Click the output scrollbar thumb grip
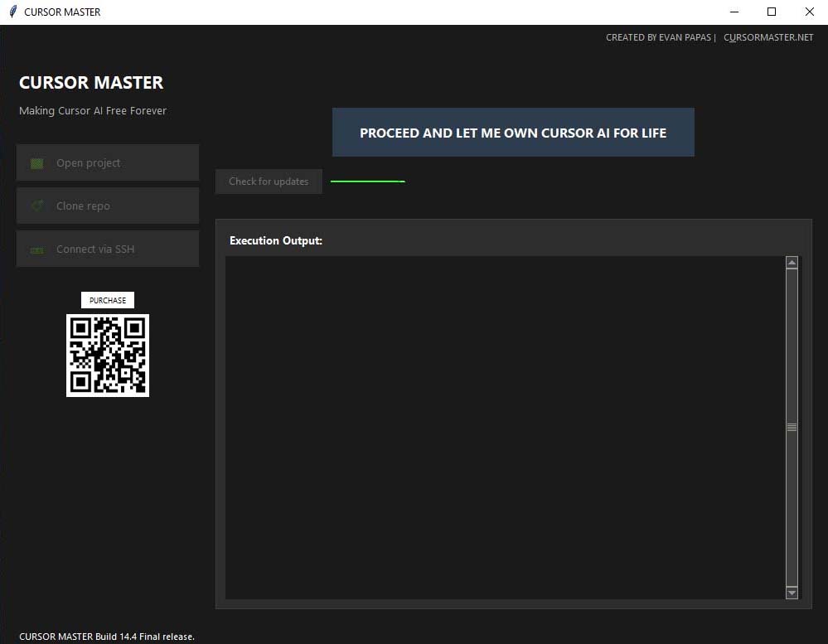The width and height of the screenshot is (828, 644). coord(792,427)
